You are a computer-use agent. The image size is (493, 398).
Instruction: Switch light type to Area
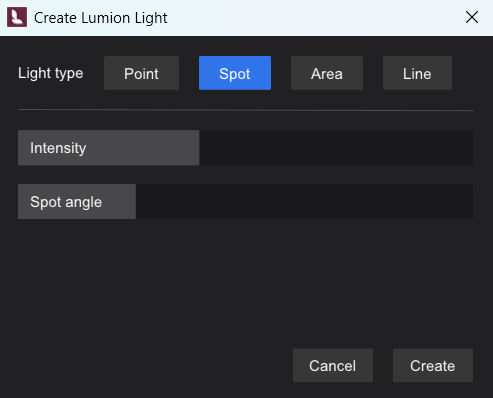pos(327,73)
